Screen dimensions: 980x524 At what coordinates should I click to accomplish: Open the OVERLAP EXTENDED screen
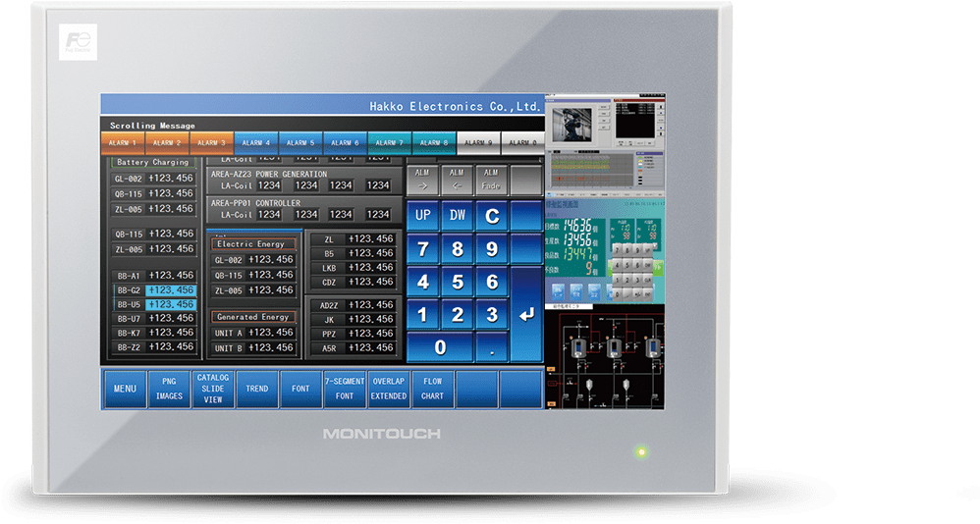click(389, 389)
